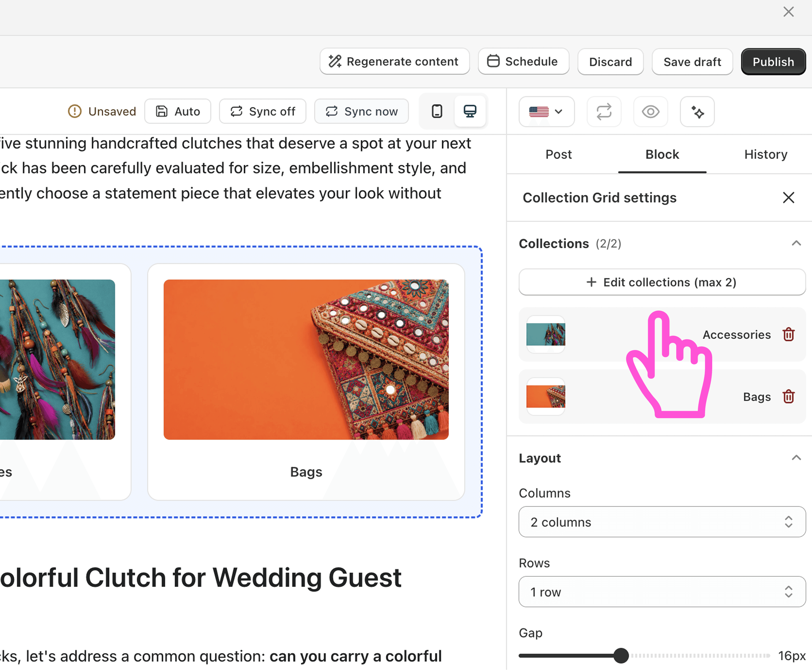Discard the current changes

[x=610, y=62]
